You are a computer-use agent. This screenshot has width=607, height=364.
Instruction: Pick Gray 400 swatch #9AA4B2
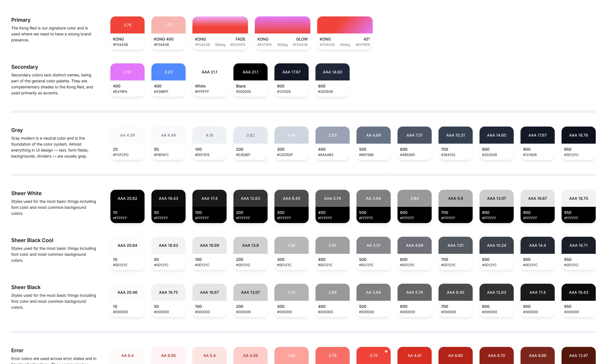[332, 143]
